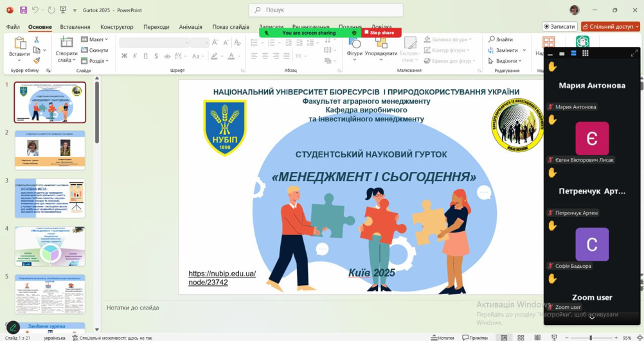Expand the Макет layout dropdown
Image resolution: width=644 pixels, height=341 pixels.
click(x=94, y=40)
